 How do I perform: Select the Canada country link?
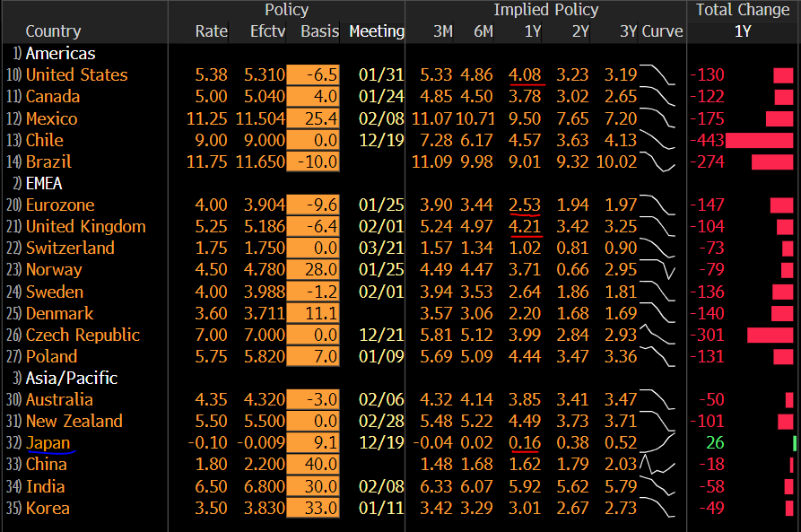(x=53, y=97)
